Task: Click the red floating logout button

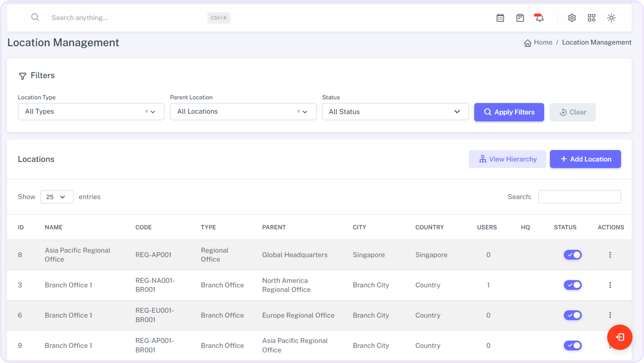Action: [x=619, y=337]
